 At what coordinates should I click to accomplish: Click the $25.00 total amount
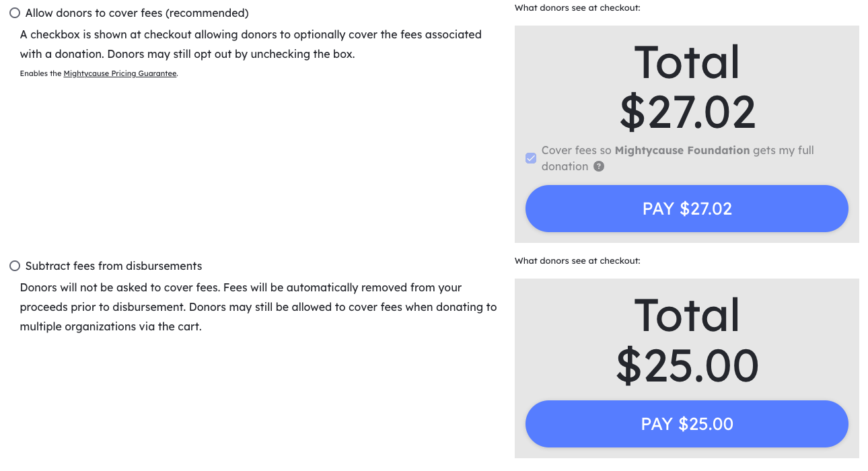pyautogui.click(x=687, y=365)
